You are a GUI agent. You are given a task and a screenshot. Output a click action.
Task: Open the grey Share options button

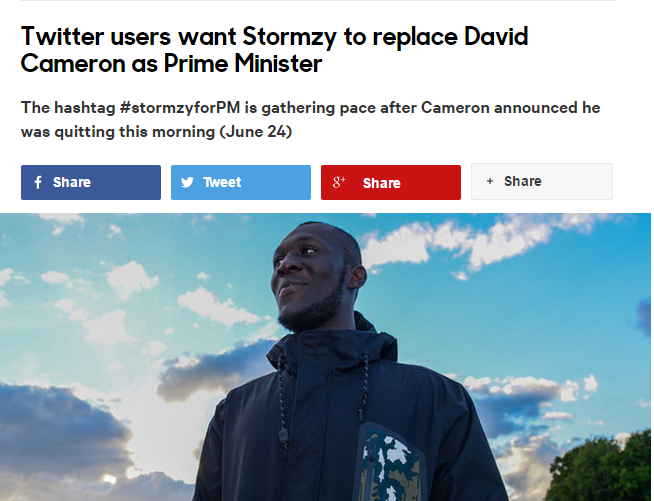coord(542,181)
